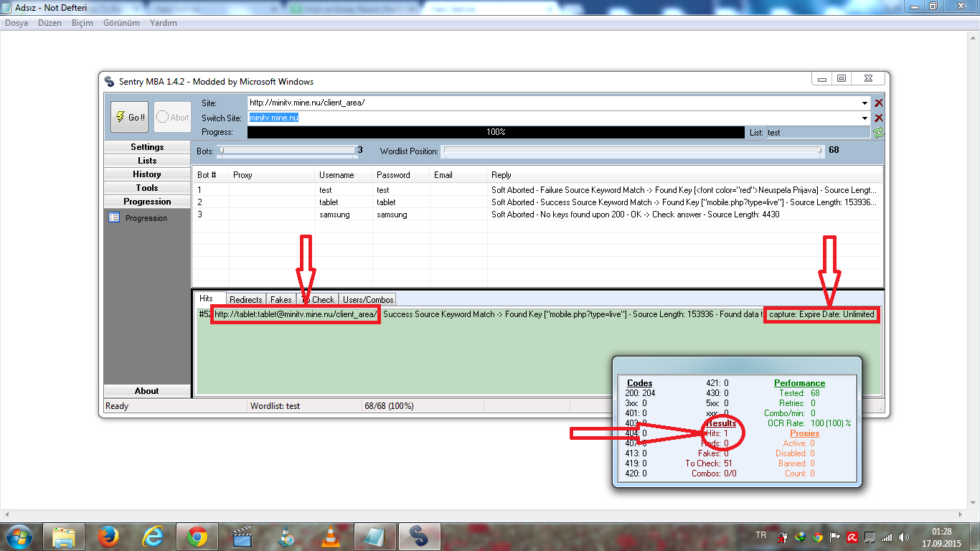This screenshot has height=551, width=980.
Task: Open Firefox from the taskbar
Action: click(x=108, y=537)
